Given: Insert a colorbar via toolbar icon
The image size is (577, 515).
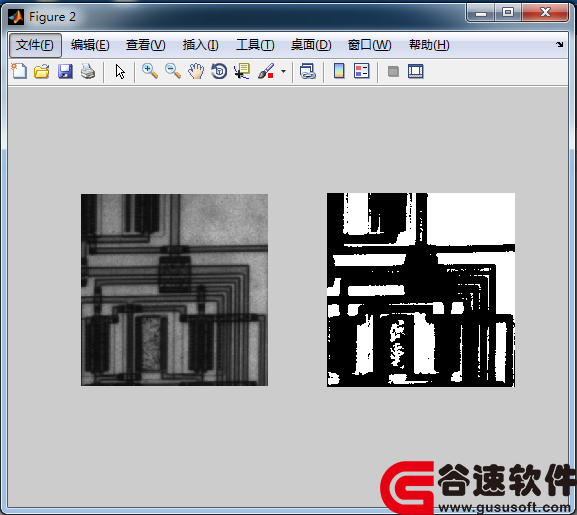Looking at the screenshot, I should (339, 71).
